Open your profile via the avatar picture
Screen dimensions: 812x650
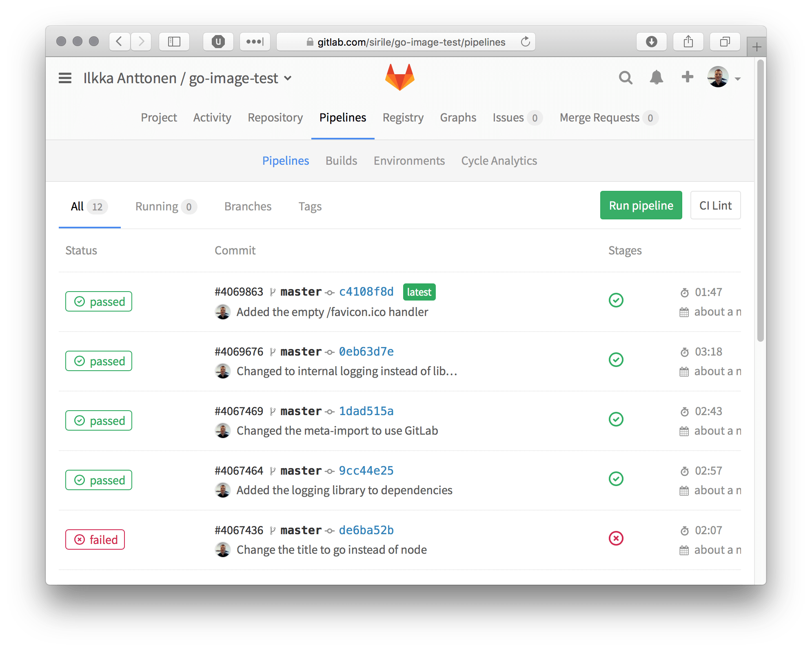[719, 77]
